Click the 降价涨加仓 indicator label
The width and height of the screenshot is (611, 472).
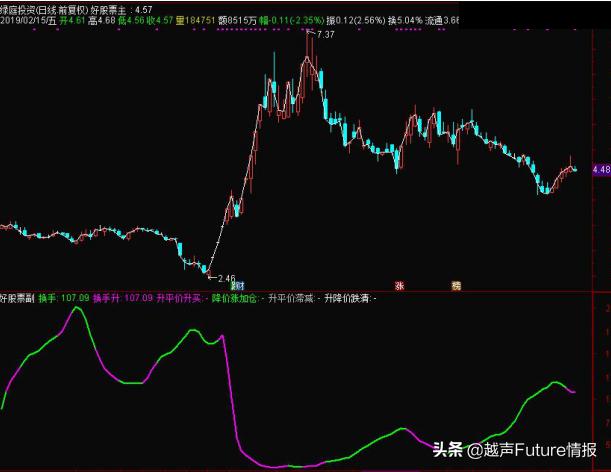point(235,299)
